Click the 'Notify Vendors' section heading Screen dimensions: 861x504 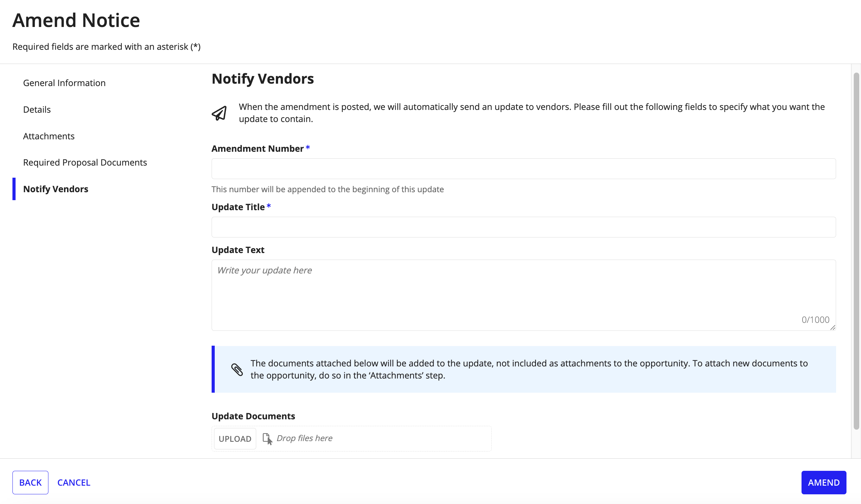point(263,79)
